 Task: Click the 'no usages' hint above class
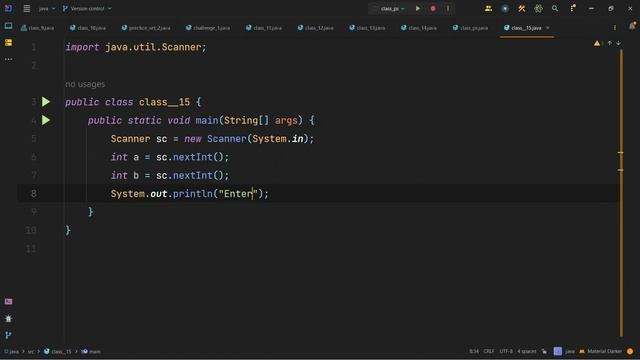[x=85, y=84]
